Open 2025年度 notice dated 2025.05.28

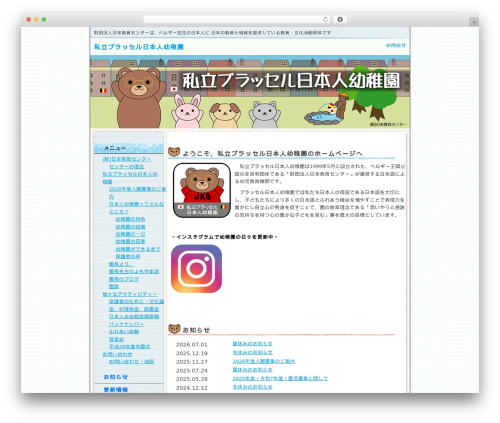[280, 378]
